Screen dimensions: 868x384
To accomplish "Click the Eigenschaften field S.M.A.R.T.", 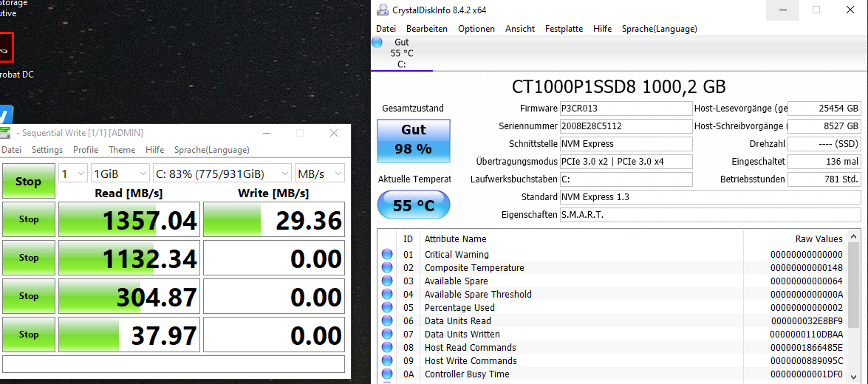I will click(710, 215).
